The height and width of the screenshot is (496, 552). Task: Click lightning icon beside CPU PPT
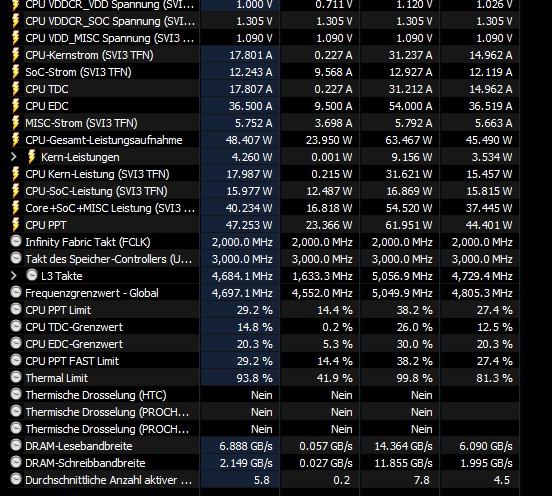[x=15, y=225]
